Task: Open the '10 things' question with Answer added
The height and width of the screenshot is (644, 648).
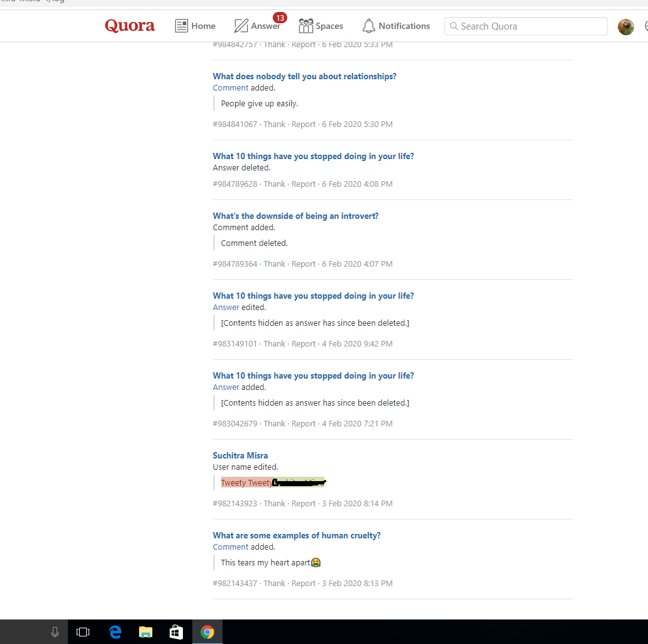Action: [313, 375]
